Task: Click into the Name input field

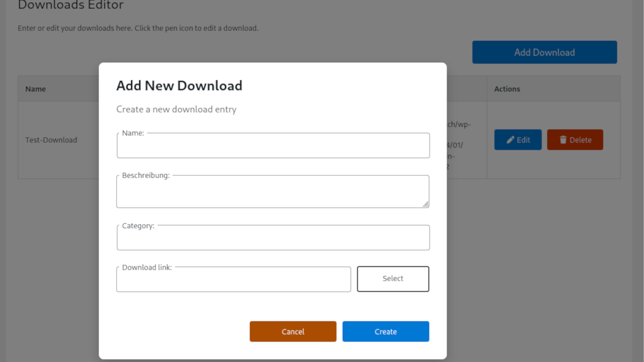Action: [x=273, y=147]
